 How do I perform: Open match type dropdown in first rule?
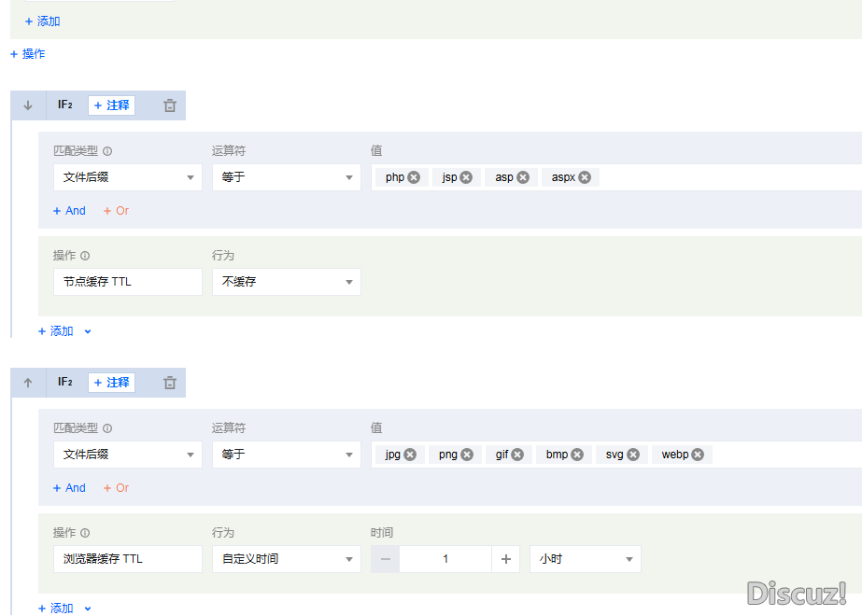(x=127, y=177)
